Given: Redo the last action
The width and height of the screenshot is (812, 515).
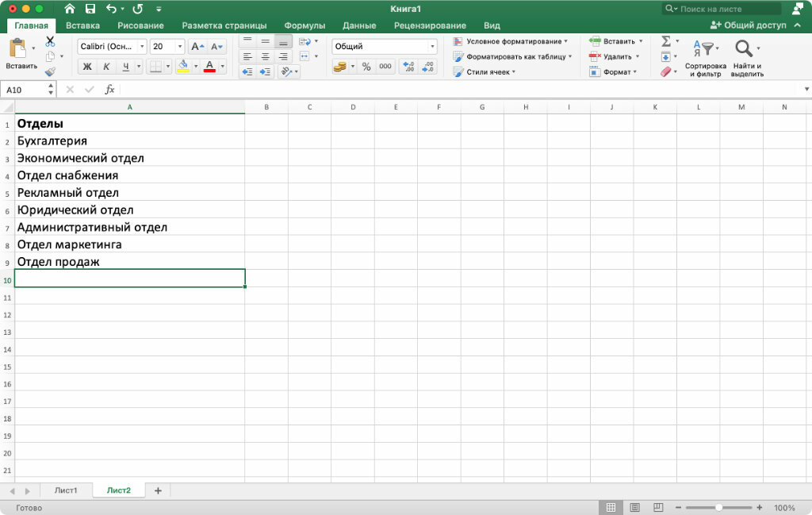Looking at the screenshot, I should coord(138,9).
